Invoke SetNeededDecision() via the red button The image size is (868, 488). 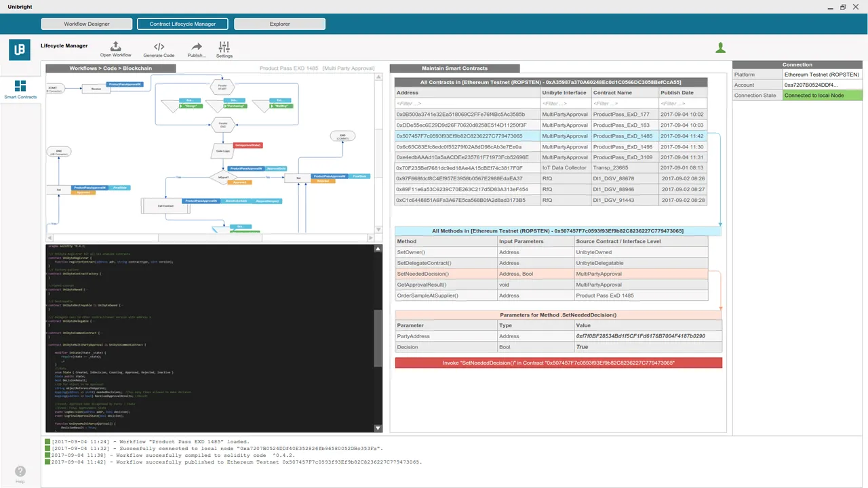[x=559, y=363]
